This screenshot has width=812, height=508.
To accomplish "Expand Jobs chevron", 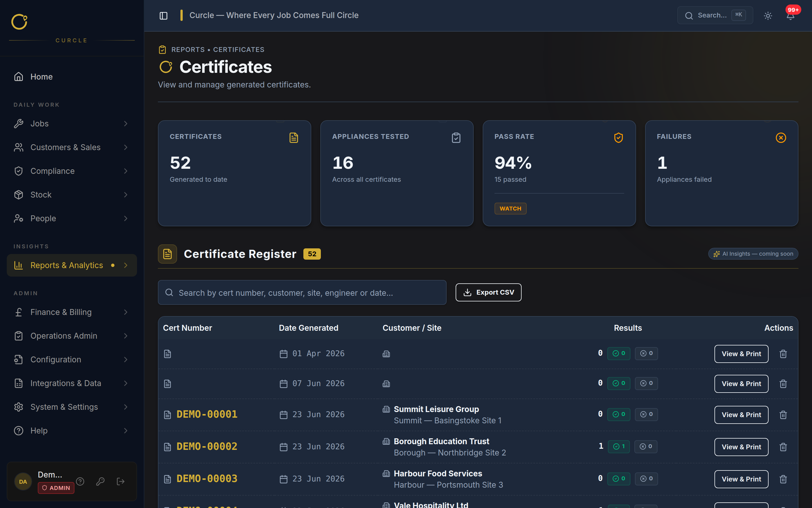I will (x=125, y=124).
